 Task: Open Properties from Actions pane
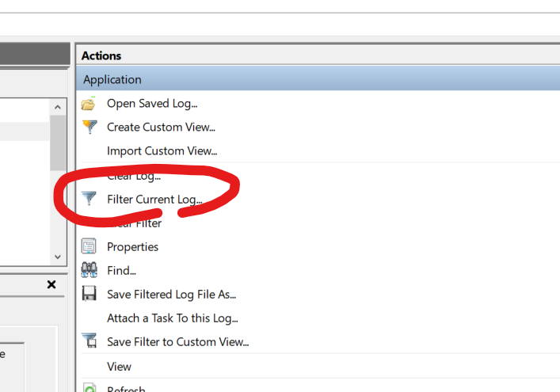pyautogui.click(x=132, y=247)
